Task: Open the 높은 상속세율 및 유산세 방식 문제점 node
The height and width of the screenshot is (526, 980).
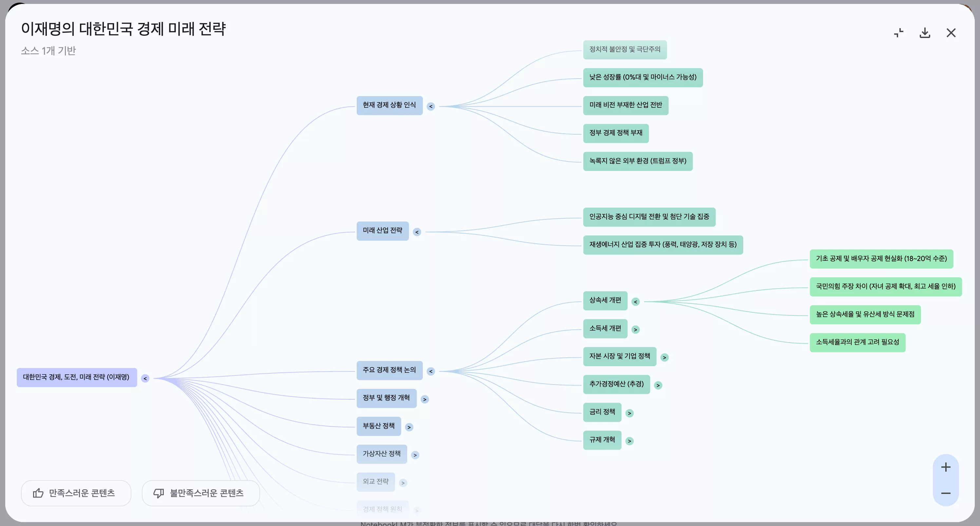Action: point(865,314)
